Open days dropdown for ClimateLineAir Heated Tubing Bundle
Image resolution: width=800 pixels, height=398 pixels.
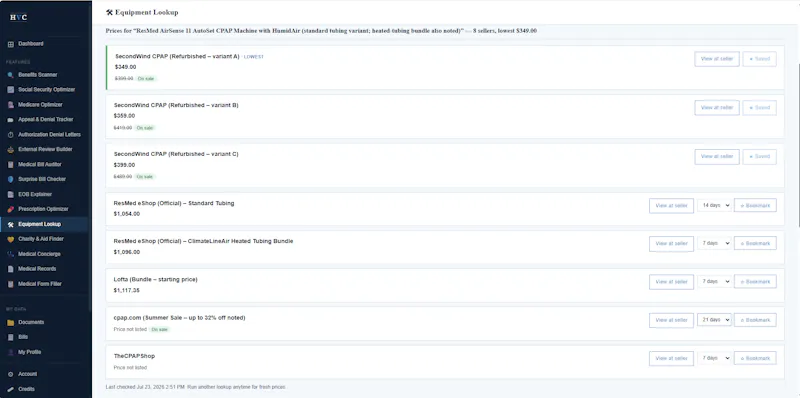coord(714,243)
